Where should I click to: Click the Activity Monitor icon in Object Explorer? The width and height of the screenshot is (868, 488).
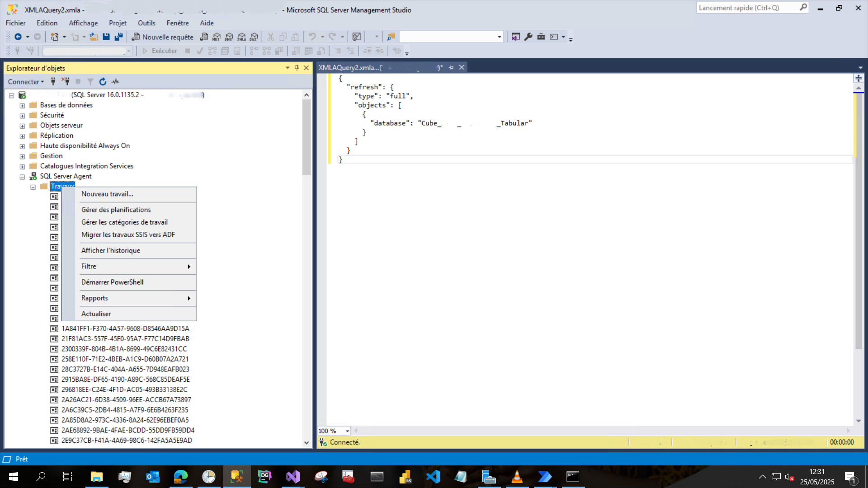point(116,82)
